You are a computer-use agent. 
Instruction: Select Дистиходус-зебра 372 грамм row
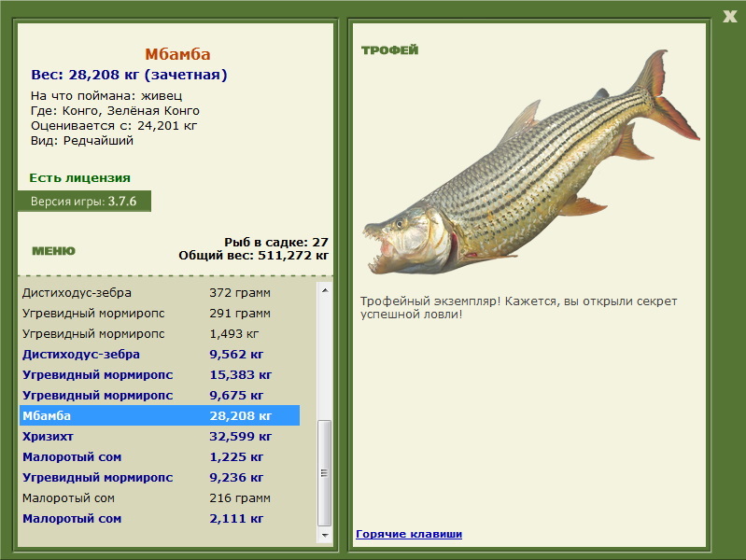(x=160, y=293)
